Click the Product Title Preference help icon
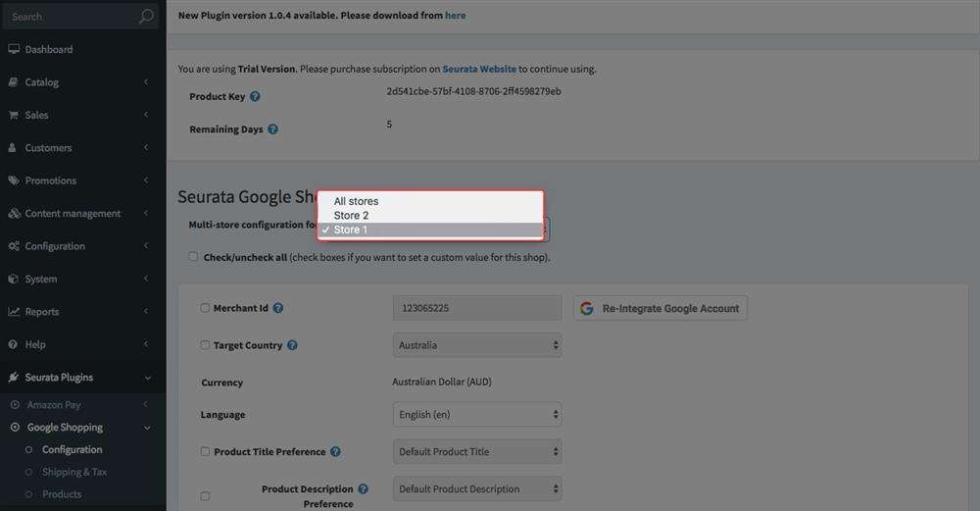The width and height of the screenshot is (980, 511). (x=335, y=451)
